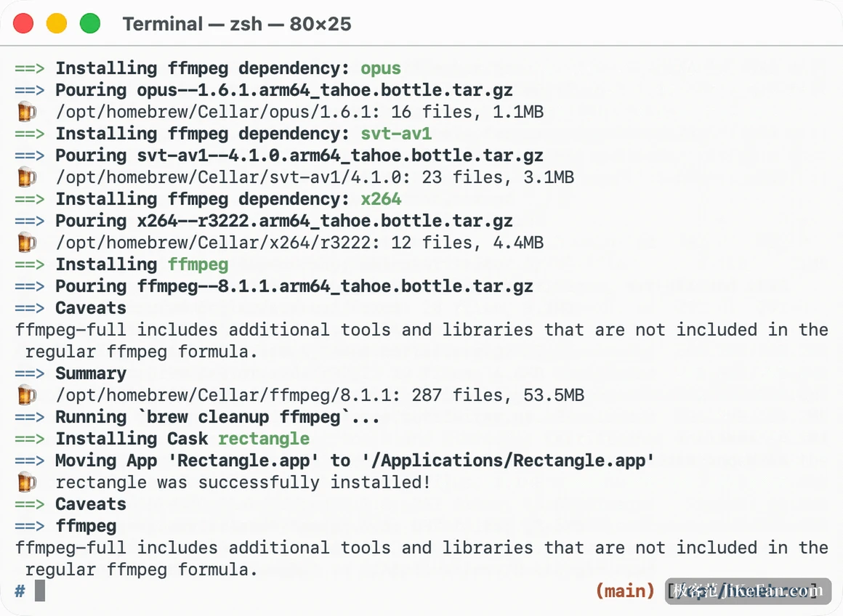Click the green 'rectangle' cask name
This screenshot has width=843, height=616.
pos(263,439)
